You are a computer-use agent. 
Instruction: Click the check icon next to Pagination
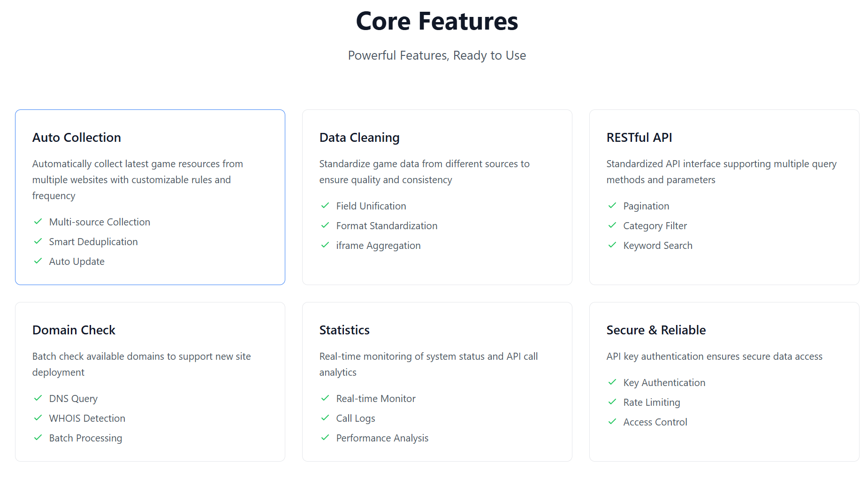click(612, 206)
